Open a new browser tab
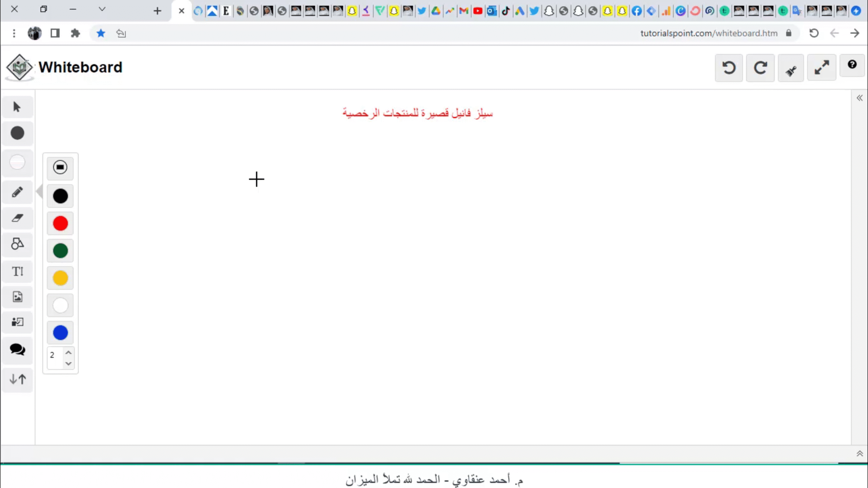 [157, 11]
